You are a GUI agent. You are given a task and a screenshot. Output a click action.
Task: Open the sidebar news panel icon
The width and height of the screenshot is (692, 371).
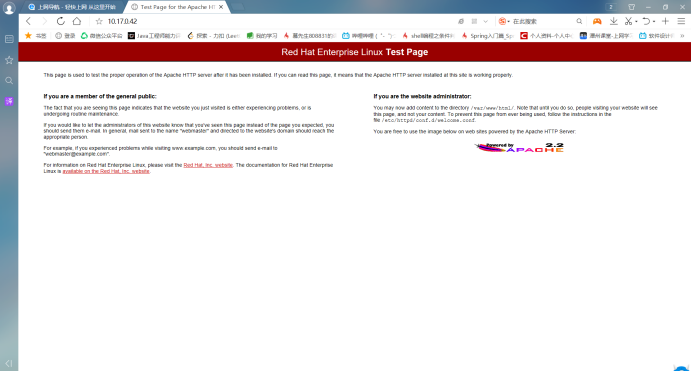coord(9,39)
